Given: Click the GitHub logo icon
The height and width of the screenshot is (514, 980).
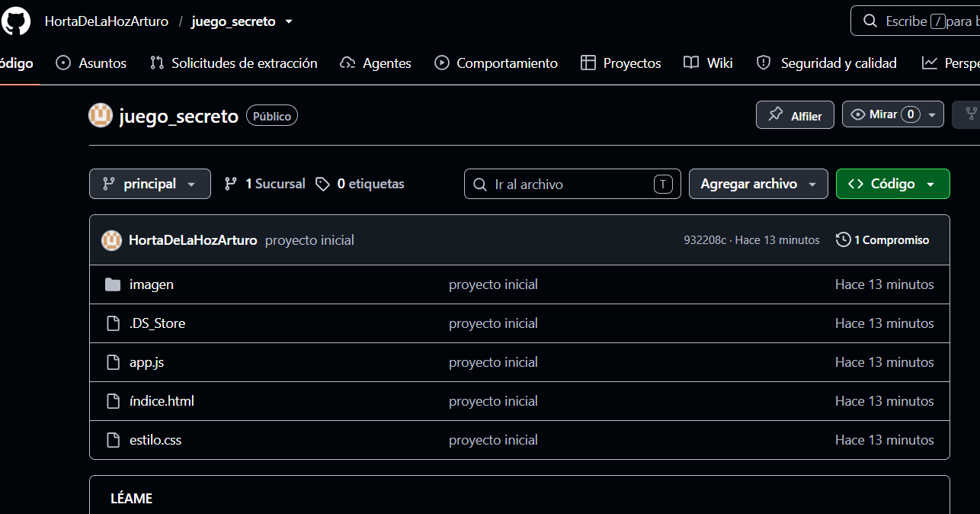Looking at the screenshot, I should [x=15, y=21].
